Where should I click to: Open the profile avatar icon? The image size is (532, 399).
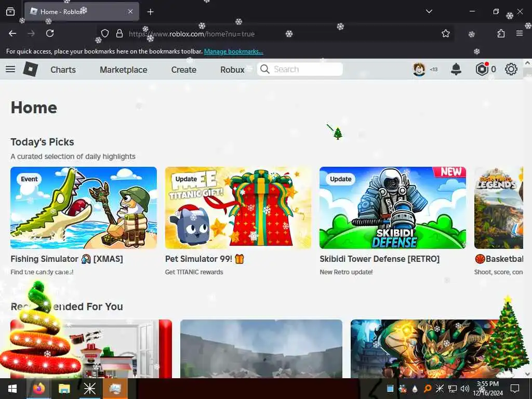point(419,69)
